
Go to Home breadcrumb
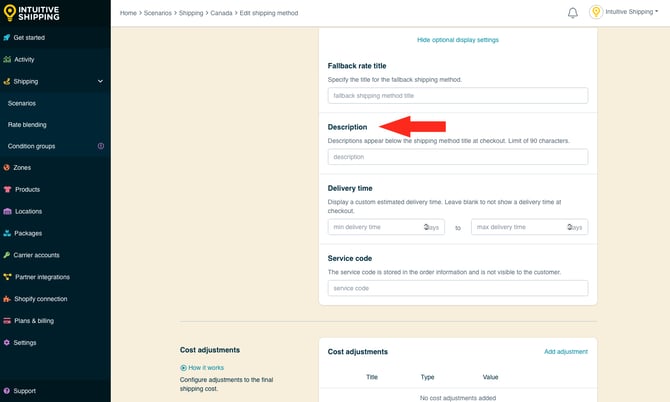[128, 13]
